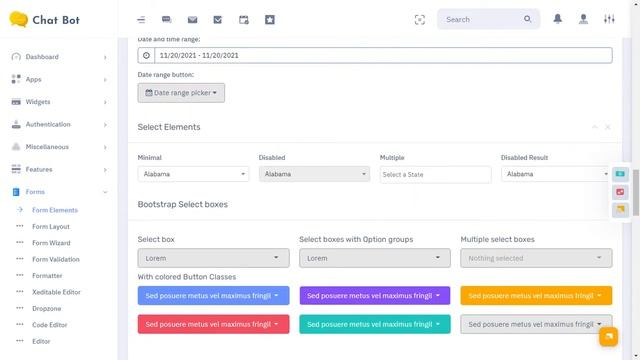
Task: Expand the Features menu chevron
Action: pyautogui.click(x=105, y=169)
